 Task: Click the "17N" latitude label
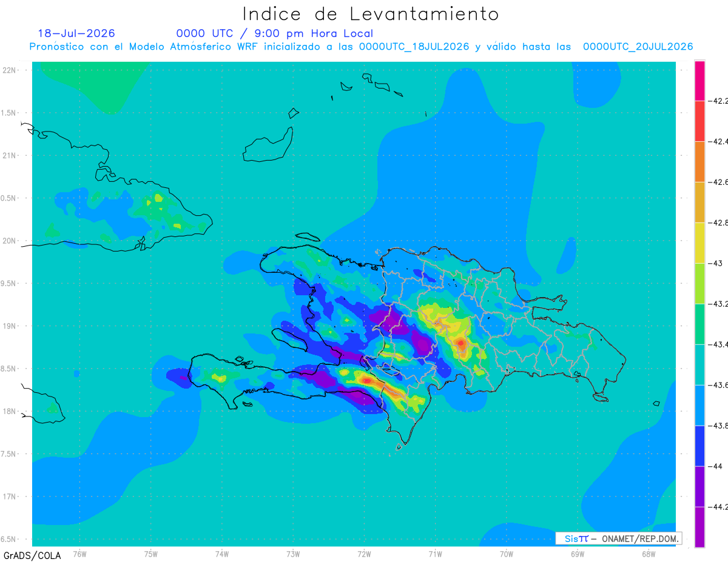coord(10,497)
